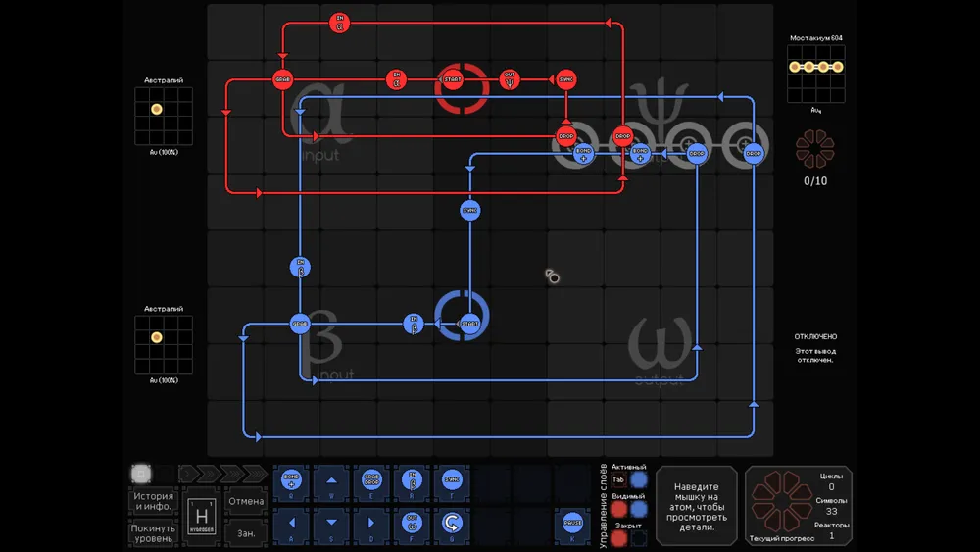Viewport: 980px width, 552px height.
Task: Click red down arrow above red GRAB
Action: pos(282,56)
